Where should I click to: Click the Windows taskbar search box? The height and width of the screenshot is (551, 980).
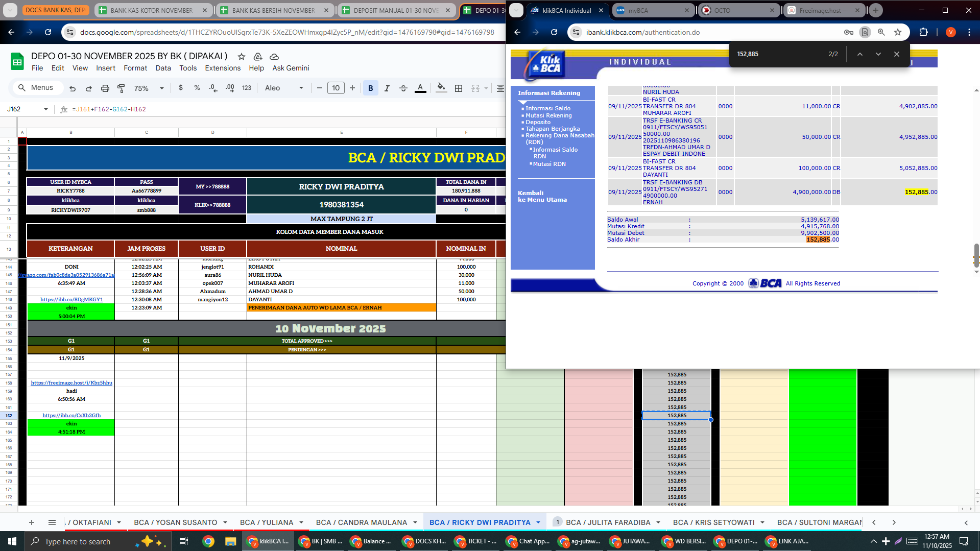tap(97, 541)
